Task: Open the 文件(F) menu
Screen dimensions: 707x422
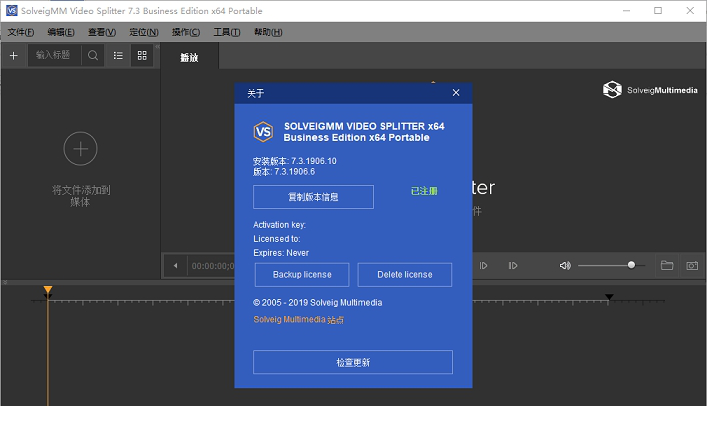Action: pyautogui.click(x=21, y=32)
